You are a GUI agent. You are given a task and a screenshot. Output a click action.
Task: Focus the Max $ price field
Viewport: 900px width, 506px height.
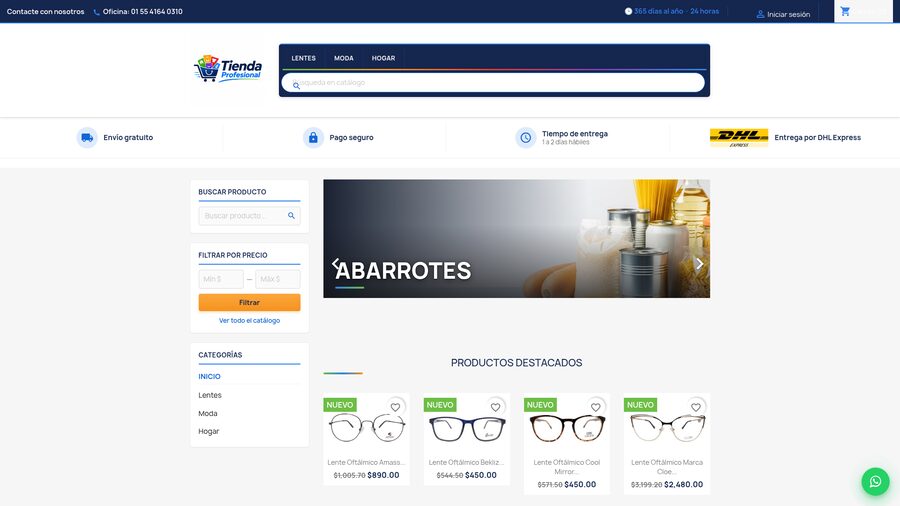278,279
